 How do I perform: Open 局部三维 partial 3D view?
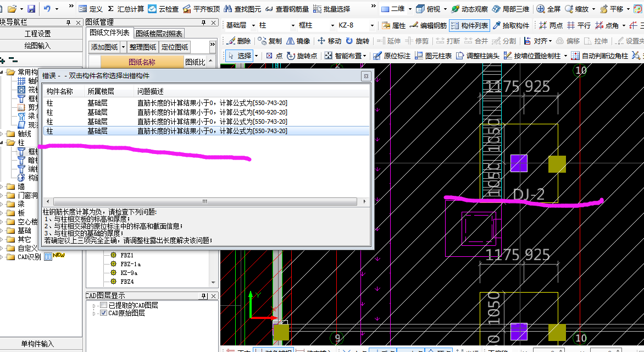point(510,9)
